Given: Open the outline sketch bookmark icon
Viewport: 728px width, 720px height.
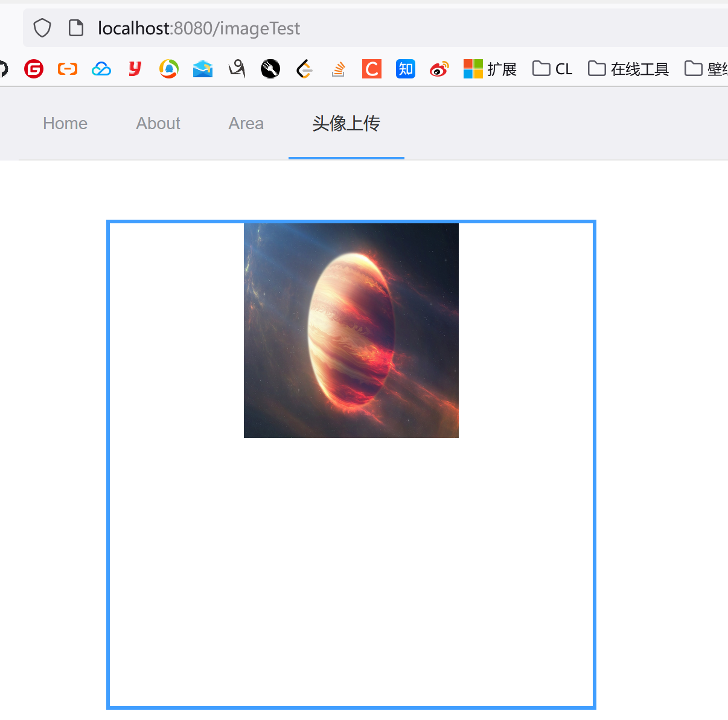Looking at the screenshot, I should pyautogui.click(x=237, y=69).
